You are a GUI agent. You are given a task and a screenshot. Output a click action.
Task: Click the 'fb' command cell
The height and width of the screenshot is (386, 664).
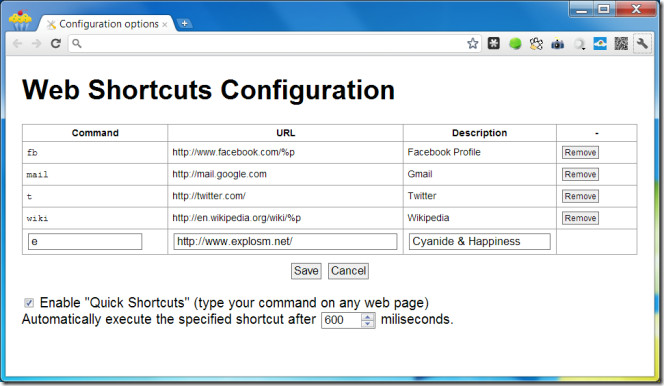95,152
